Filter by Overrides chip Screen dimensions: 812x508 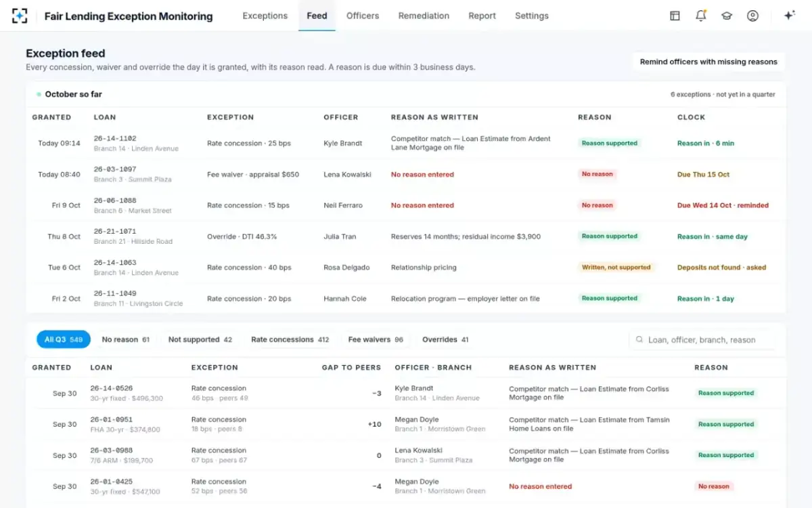coord(445,340)
